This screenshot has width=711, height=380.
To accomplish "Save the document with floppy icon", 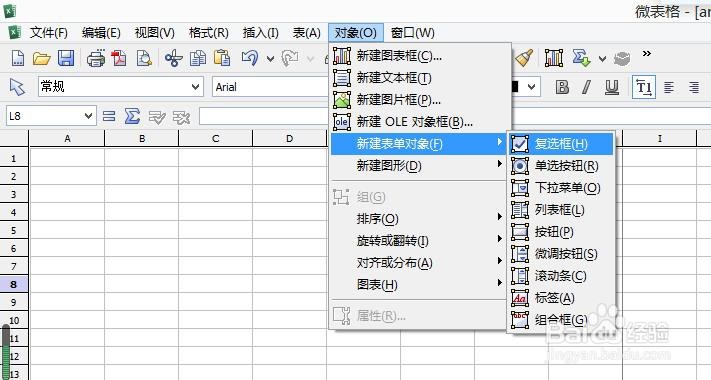I will pos(66,58).
